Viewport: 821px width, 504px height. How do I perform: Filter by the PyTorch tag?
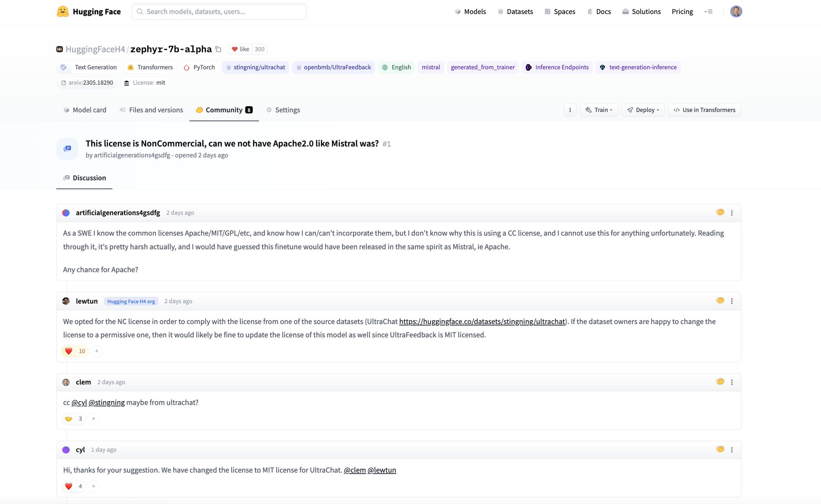coord(199,67)
